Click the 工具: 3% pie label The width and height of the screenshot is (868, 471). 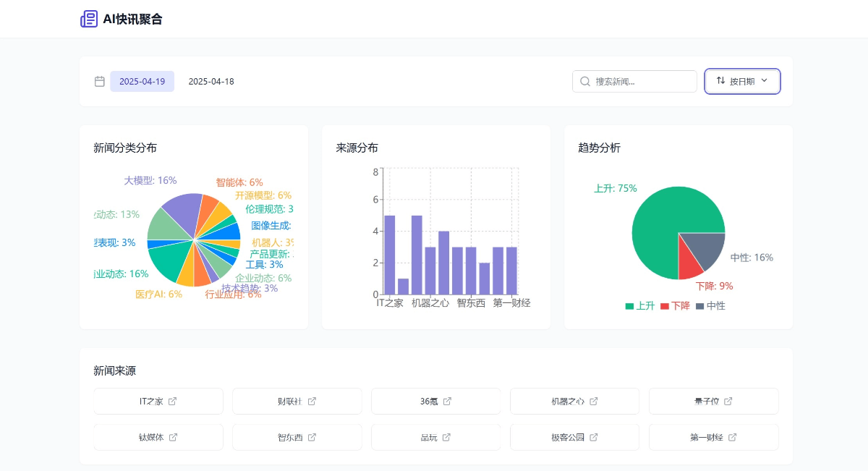coord(265,265)
